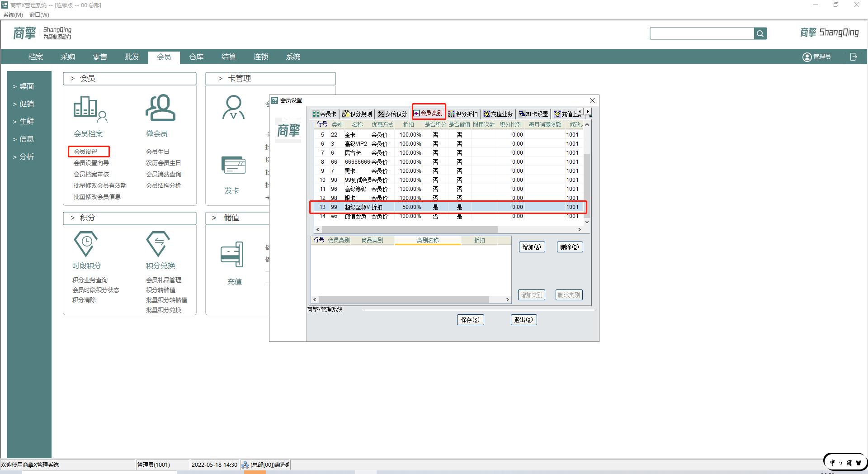
Task: Open the 会员设置向导 link
Action: coord(91,163)
